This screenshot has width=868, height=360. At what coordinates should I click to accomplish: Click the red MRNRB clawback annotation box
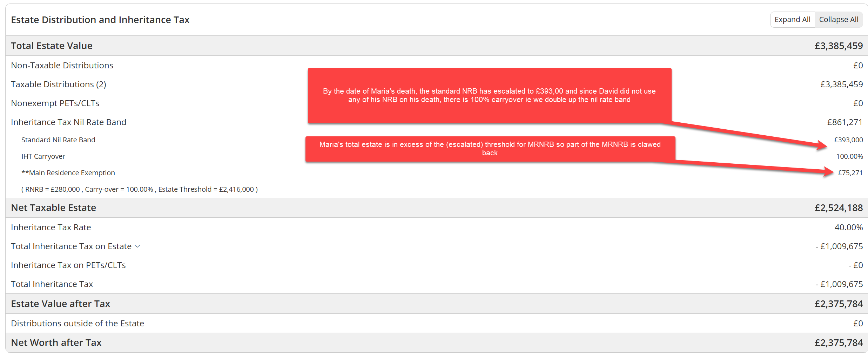click(490, 149)
